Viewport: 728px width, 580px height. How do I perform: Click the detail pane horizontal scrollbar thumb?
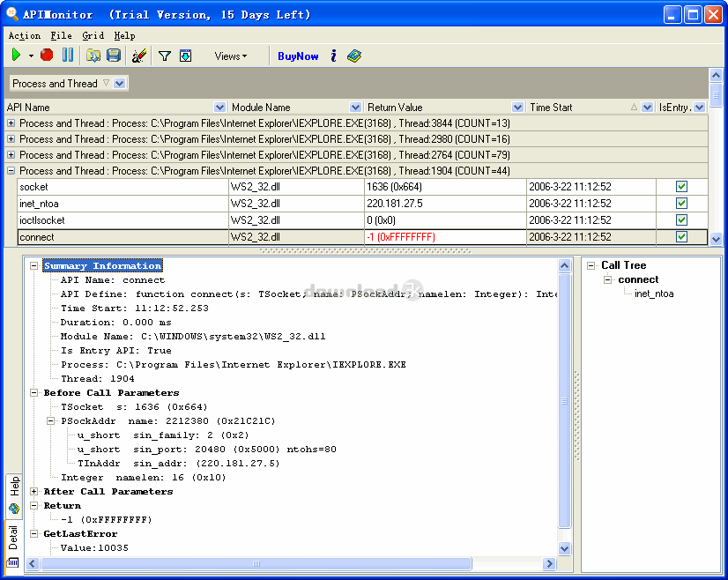(x=256, y=564)
